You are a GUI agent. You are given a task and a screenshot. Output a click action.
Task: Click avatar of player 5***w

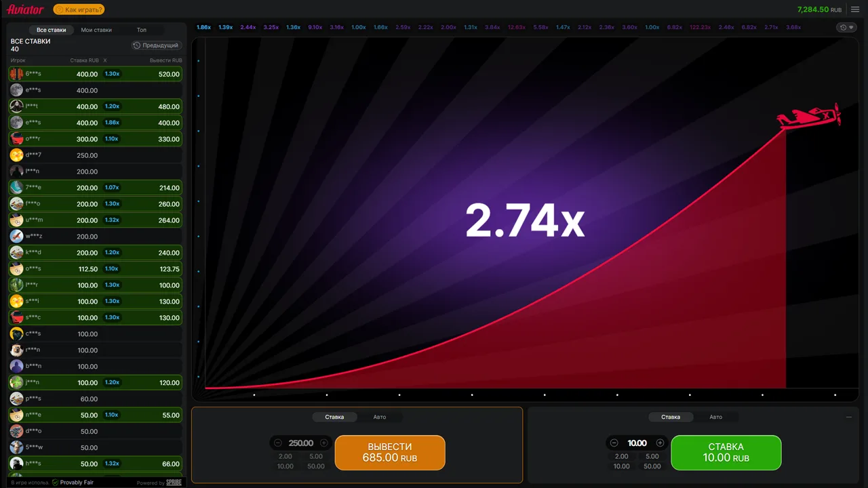[17, 447]
